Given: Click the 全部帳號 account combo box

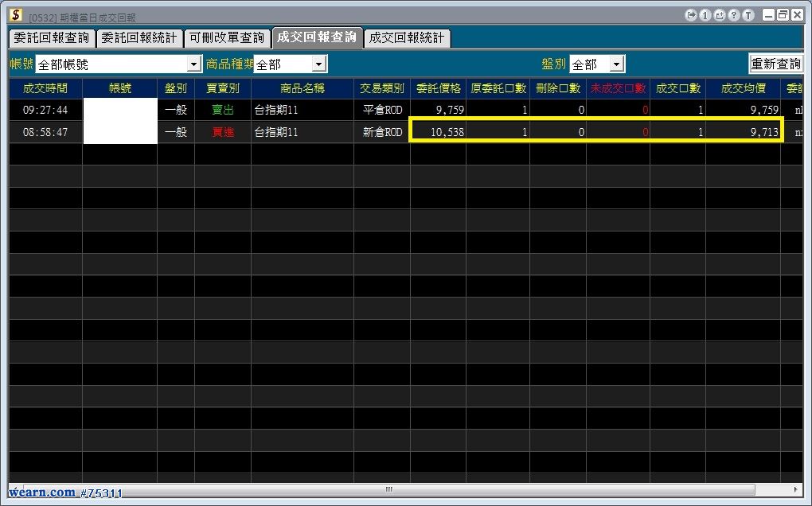Looking at the screenshot, I should coord(118,64).
